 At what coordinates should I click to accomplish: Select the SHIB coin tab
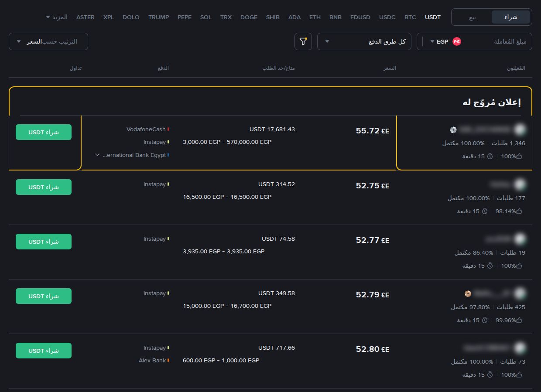pos(273,17)
